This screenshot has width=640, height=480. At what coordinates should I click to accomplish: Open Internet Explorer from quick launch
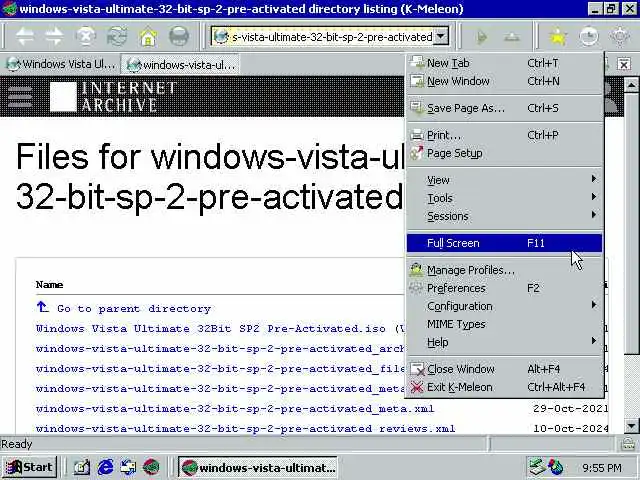pyautogui.click(x=105, y=467)
